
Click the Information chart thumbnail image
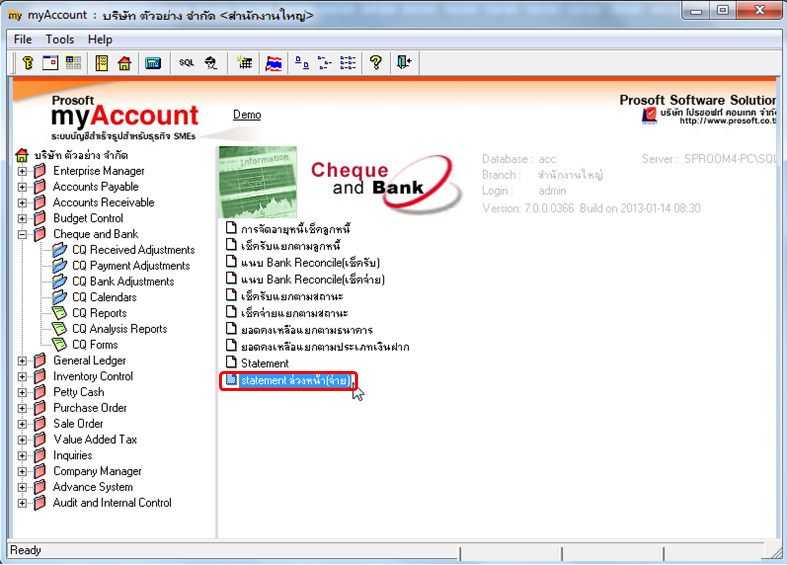[258, 182]
